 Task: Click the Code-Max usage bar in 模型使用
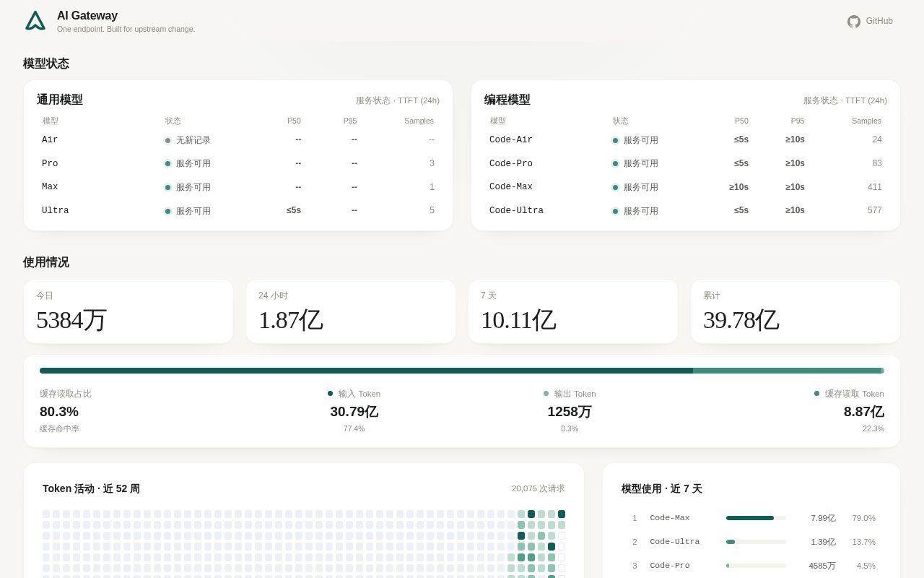tap(756, 518)
